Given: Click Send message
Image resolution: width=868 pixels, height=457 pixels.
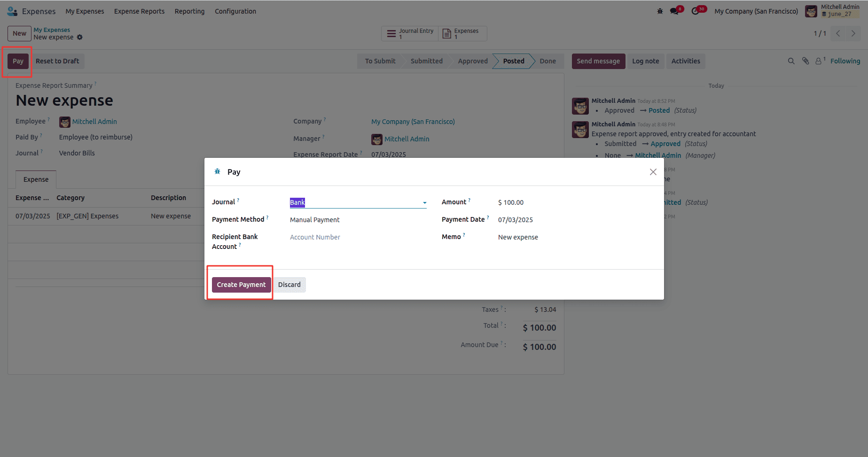Looking at the screenshot, I should [x=598, y=61].
